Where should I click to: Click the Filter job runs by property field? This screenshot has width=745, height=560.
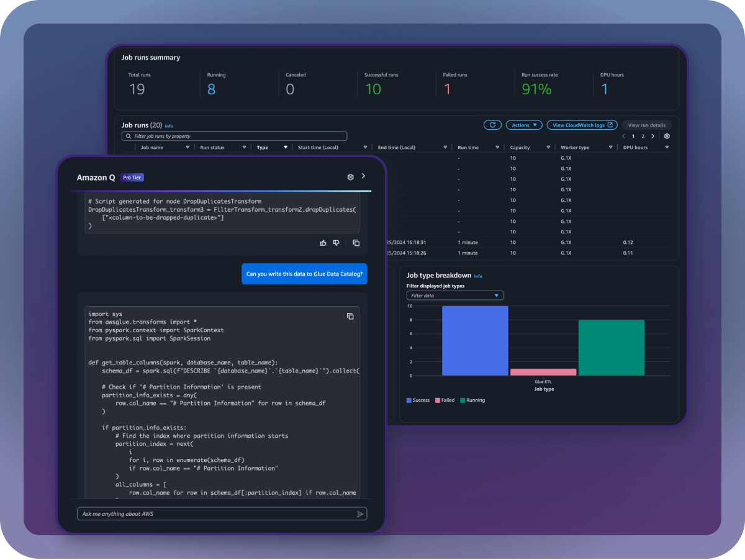(234, 136)
